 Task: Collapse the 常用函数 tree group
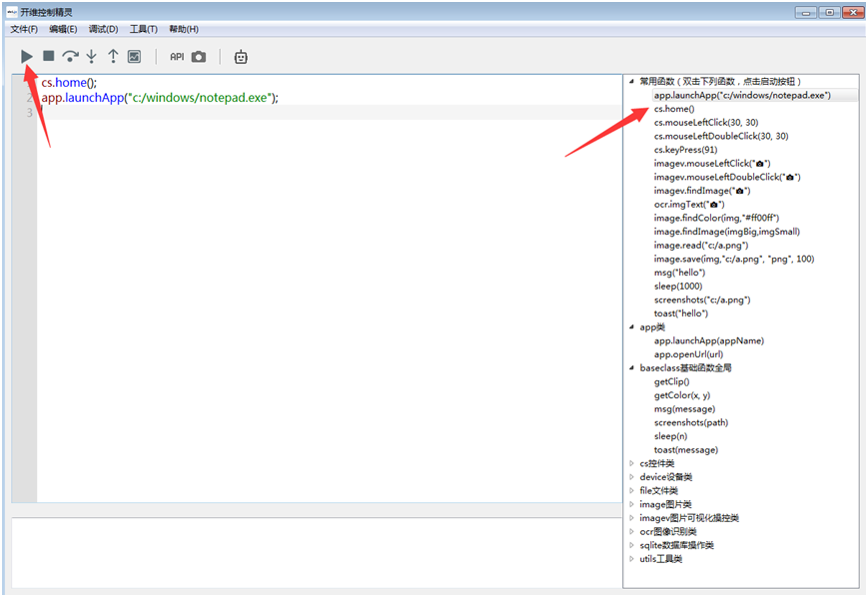point(631,81)
